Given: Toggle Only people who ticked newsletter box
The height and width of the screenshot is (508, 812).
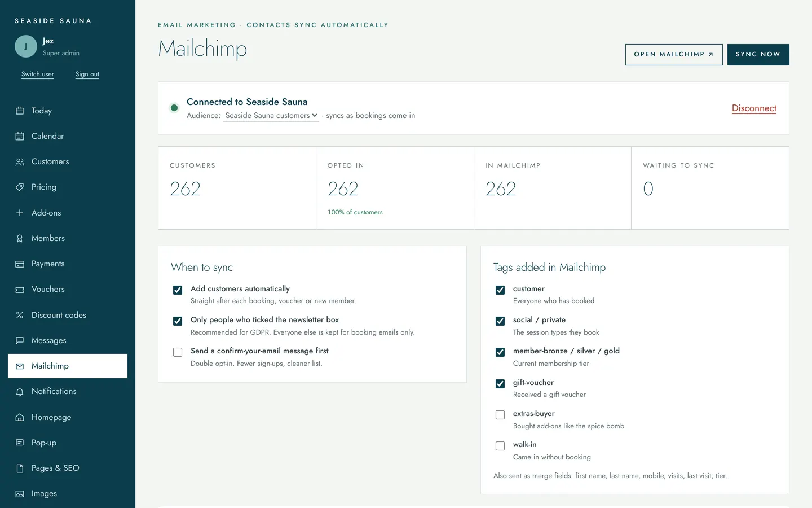Looking at the screenshot, I should click(x=178, y=321).
